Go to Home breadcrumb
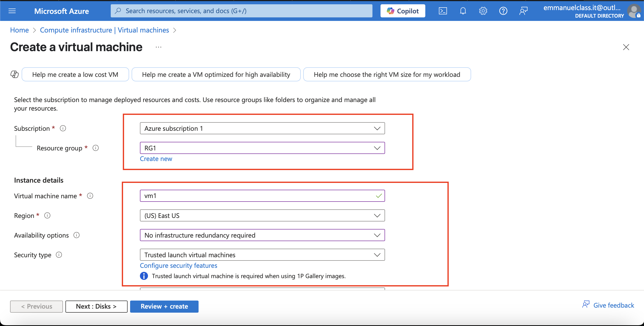 19,30
